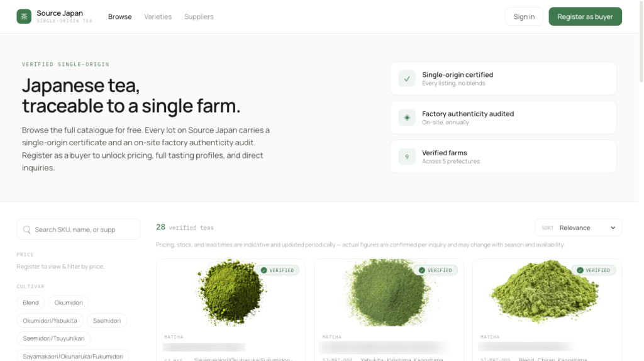Click Register as buyer button
Image resolution: width=644 pixels, height=361 pixels.
coord(586,16)
